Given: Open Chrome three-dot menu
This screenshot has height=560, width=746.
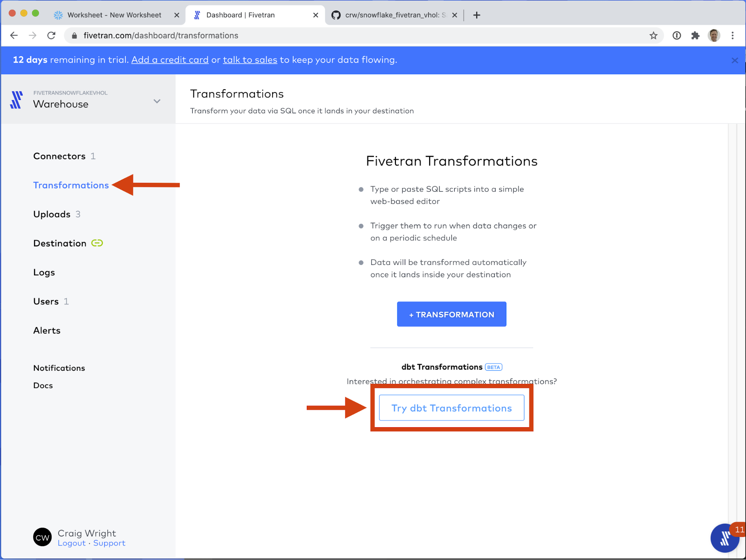Looking at the screenshot, I should tap(733, 35).
